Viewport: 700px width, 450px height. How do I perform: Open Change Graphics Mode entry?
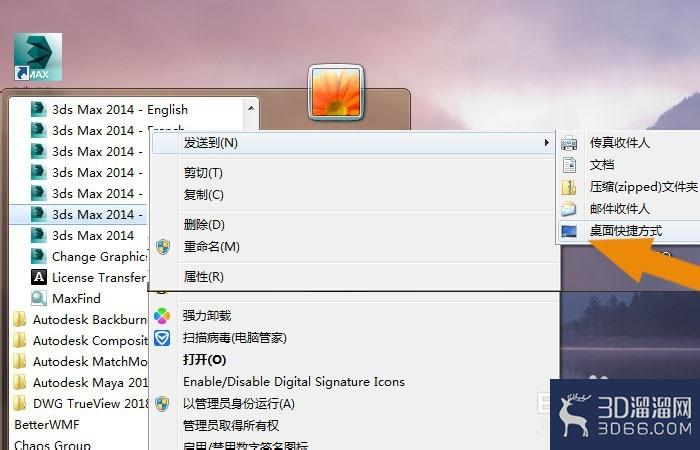tap(99, 257)
